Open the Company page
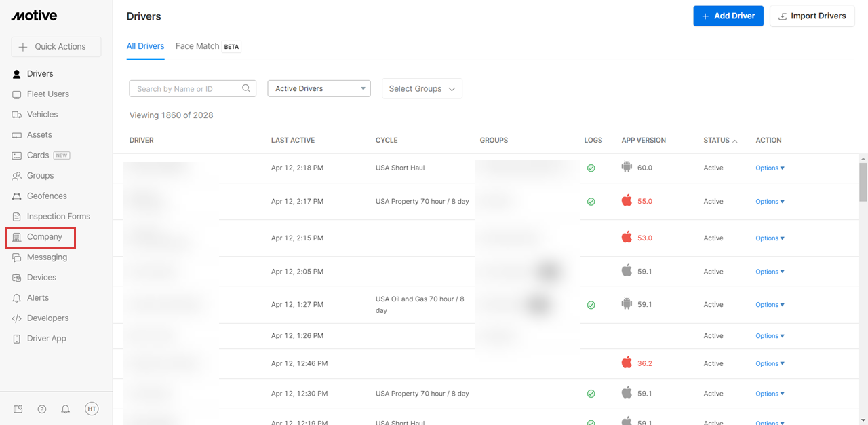The image size is (868, 425). coord(41,237)
